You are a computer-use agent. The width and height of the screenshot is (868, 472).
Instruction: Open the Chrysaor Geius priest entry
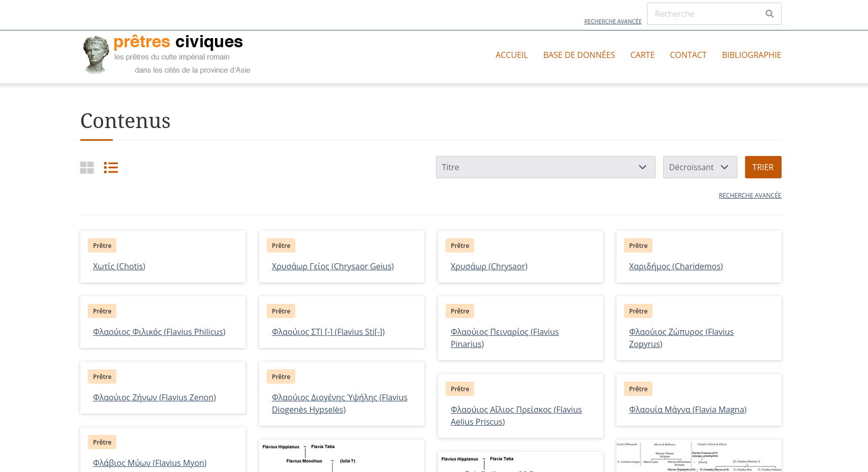point(332,266)
